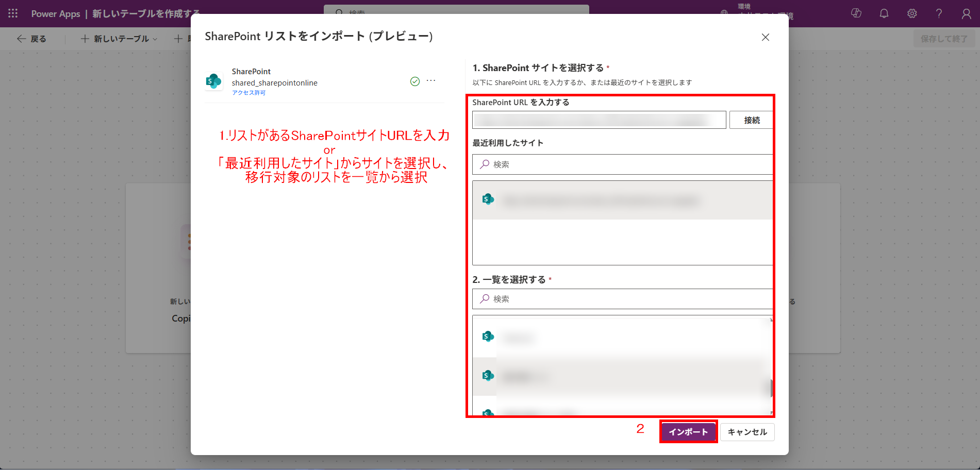The image size is (980, 470).
Task: Focus the recent sites 検索 box
Action: click(623, 164)
